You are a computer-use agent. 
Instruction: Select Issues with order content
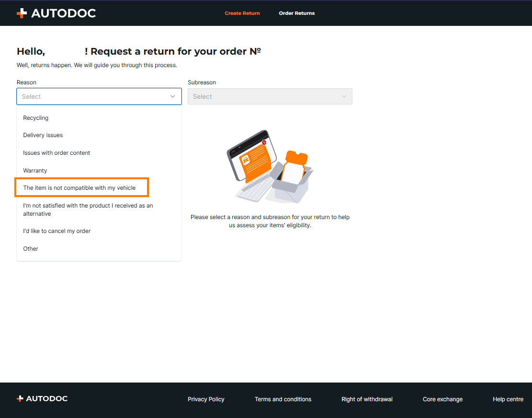click(x=57, y=153)
